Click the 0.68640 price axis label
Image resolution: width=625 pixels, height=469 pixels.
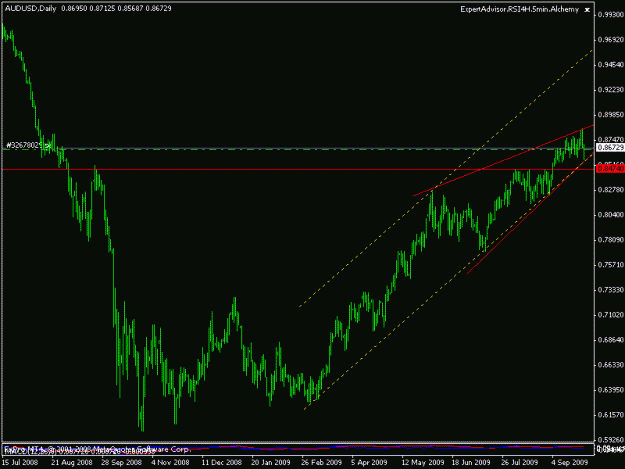(x=611, y=340)
